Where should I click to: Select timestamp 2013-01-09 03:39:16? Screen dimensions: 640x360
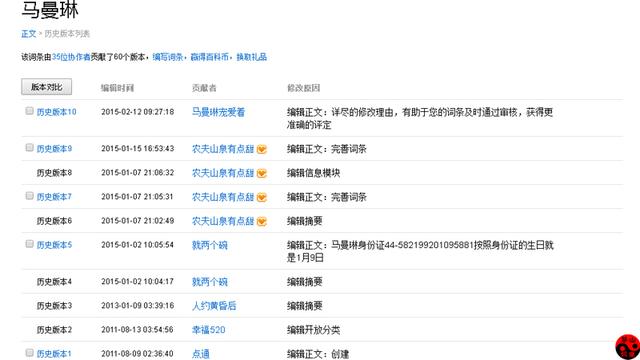[138, 306]
